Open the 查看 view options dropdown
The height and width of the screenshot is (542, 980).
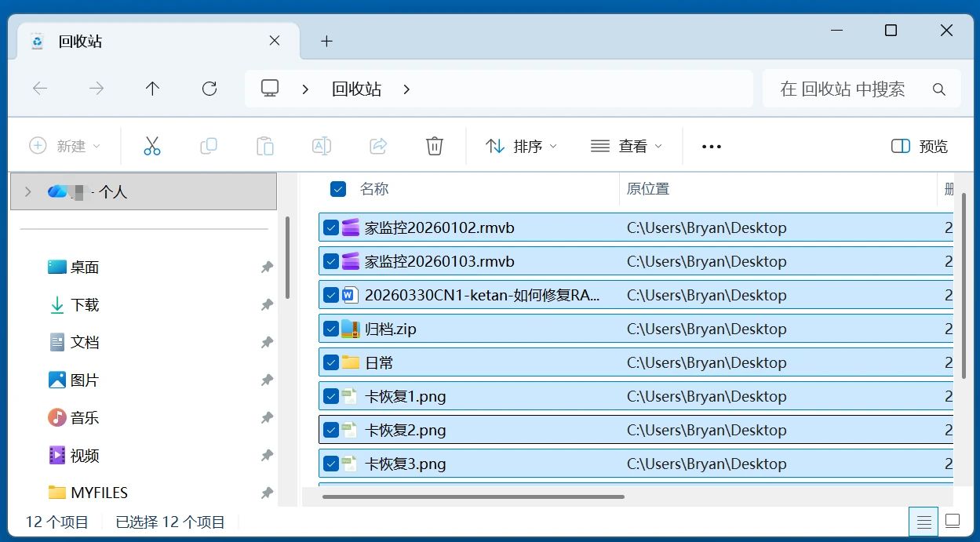(626, 146)
